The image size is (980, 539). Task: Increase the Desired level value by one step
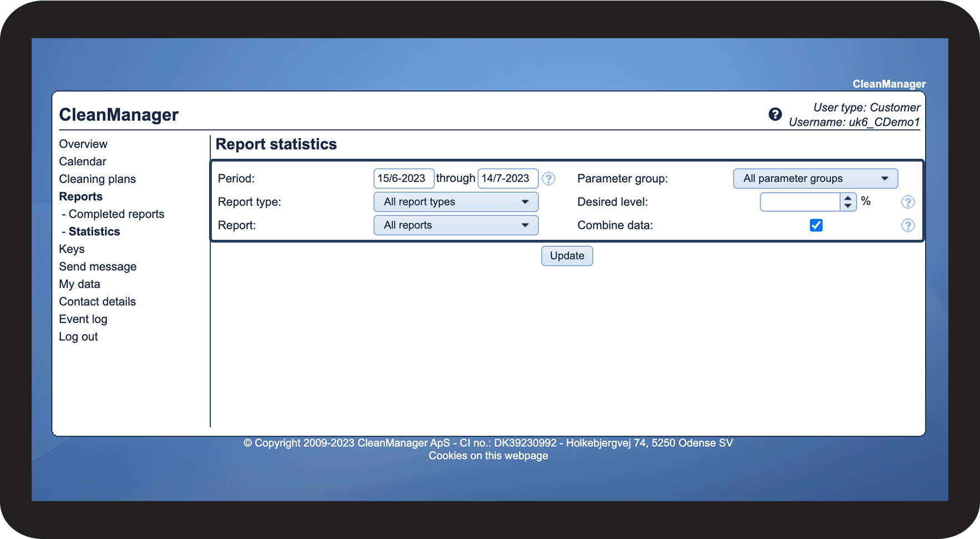pos(848,198)
